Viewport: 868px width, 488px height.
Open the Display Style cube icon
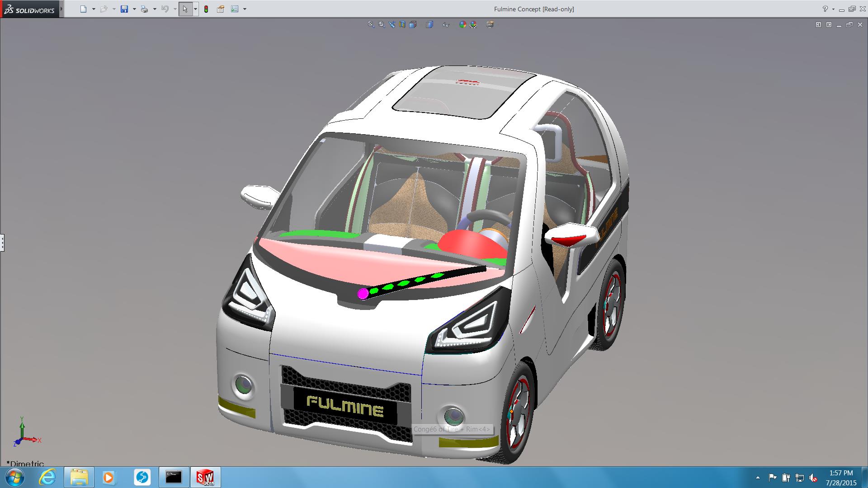(429, 24)
